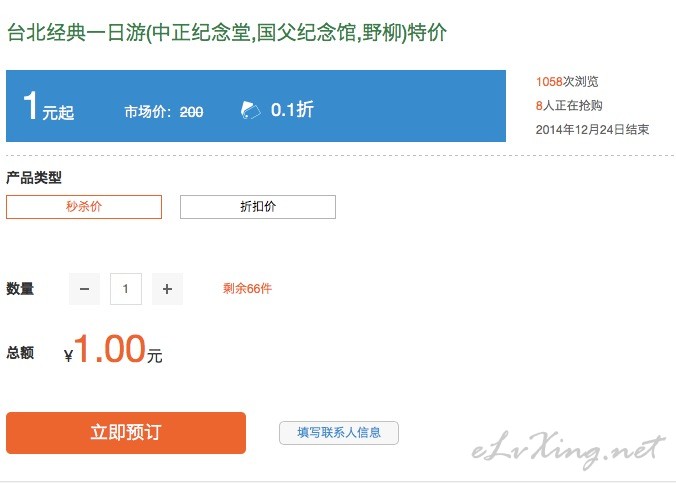Select the 折扣价 product type option
The height and width of the screenshot is (483, 676).
258,207
